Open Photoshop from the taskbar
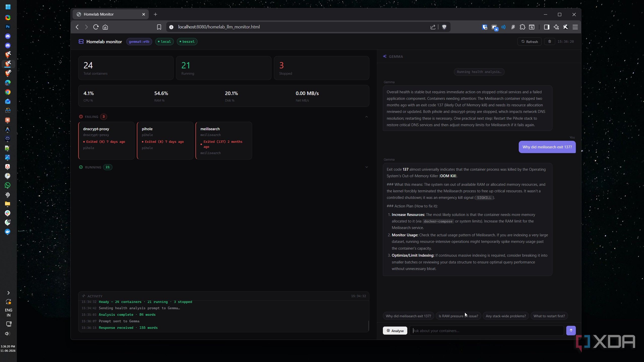 pyautogui.click(x=8, y=27)
